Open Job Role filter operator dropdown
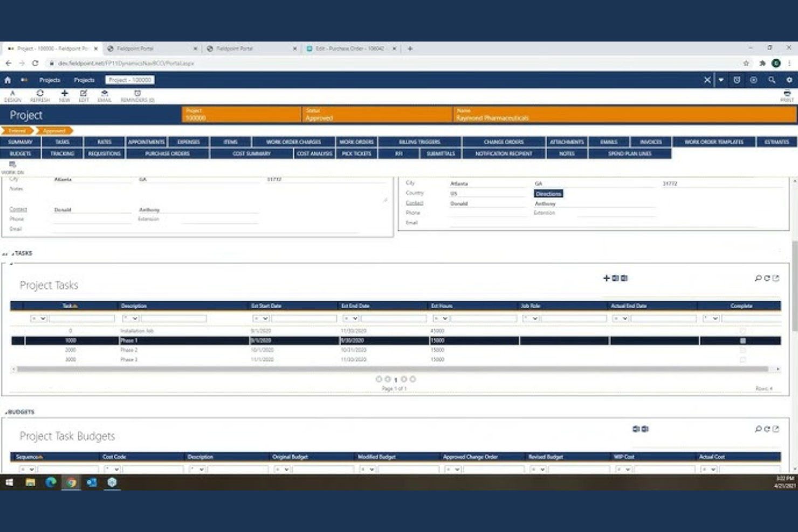 (x=531, y=319)
